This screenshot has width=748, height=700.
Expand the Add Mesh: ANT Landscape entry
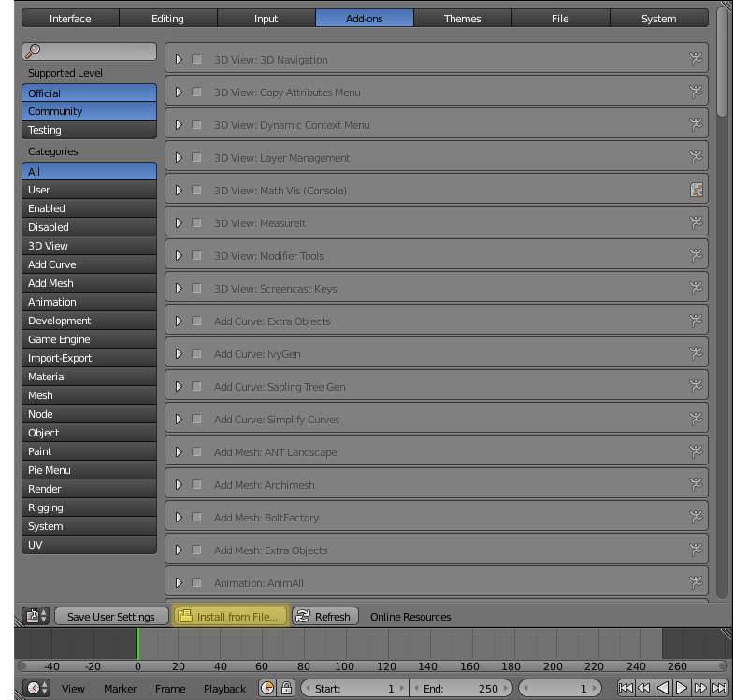179,452
